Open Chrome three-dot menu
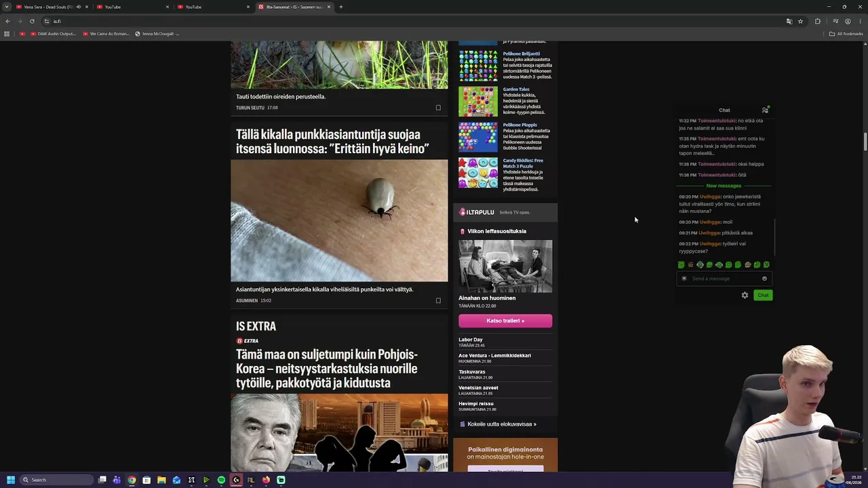The image size is (868, 488). coord(860,21)
